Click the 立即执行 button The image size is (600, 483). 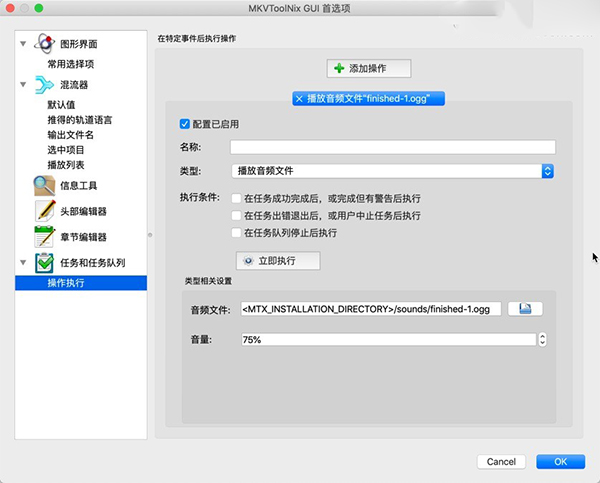278,261
